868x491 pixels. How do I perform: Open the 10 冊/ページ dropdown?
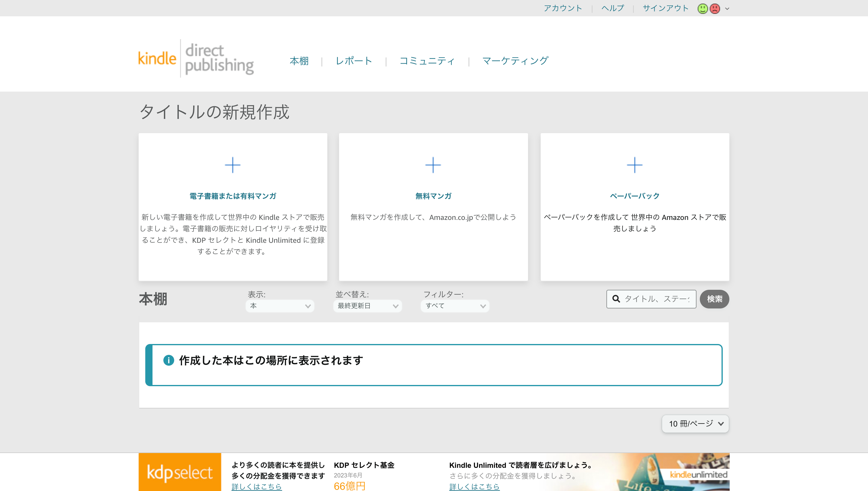(695, 424)
